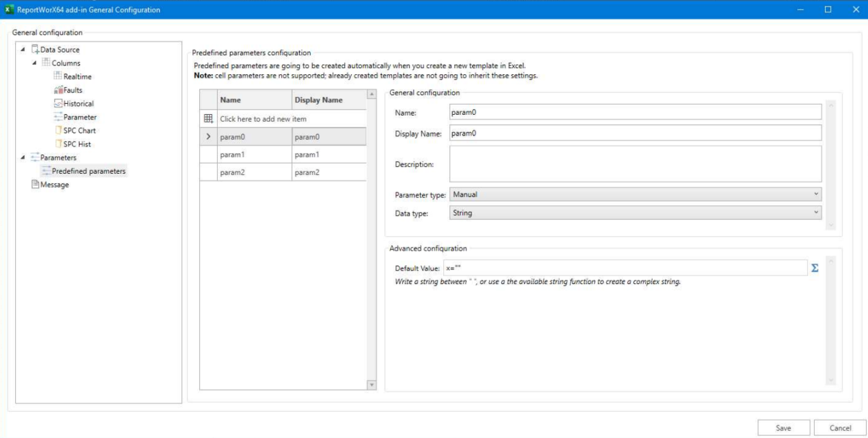Screen dimensions: 868x438
Task: Cancel the configuration changes
Action: 839,427
